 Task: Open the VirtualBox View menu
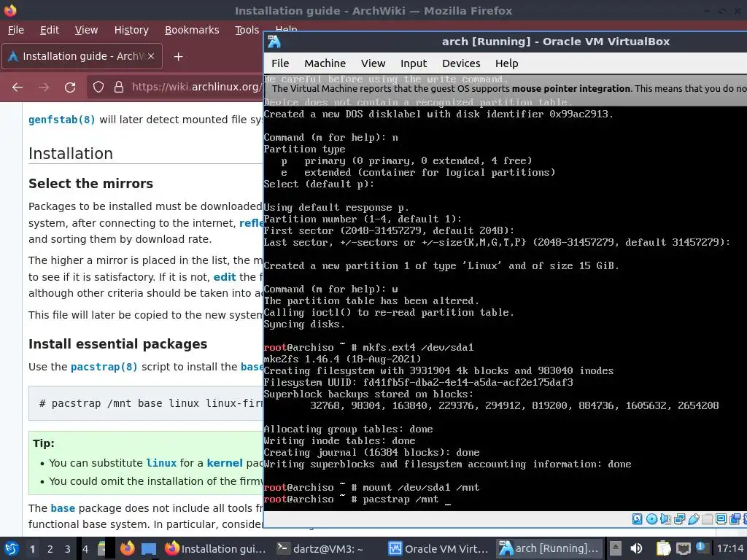pos(373,63)
